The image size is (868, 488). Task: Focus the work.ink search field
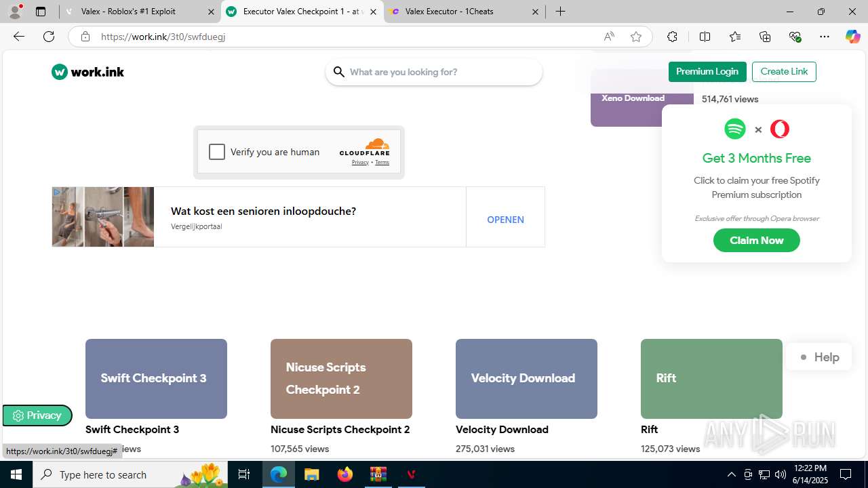[434, 72]
